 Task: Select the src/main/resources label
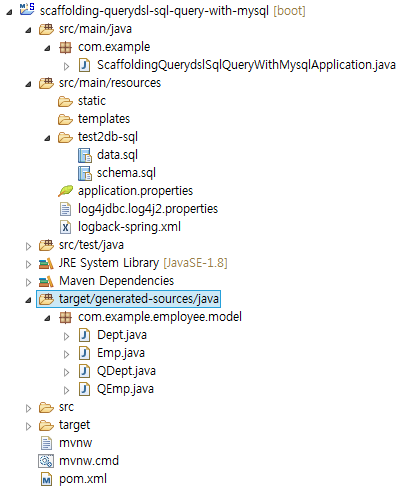coord(110,83)
